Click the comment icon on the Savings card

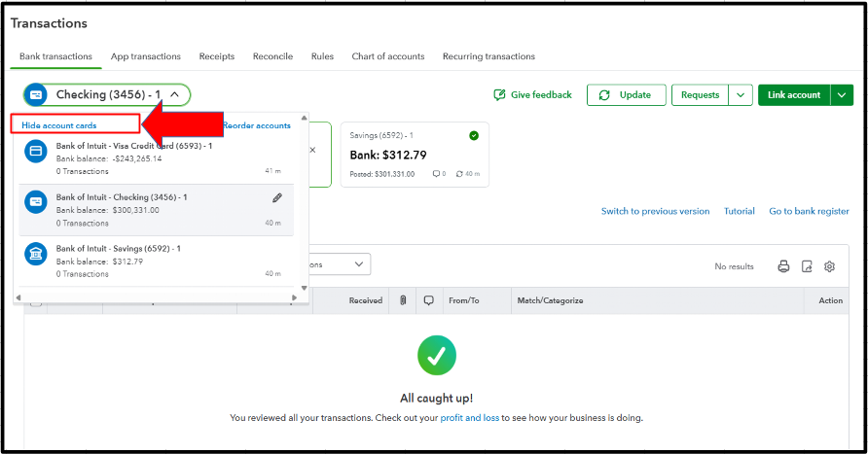(436, 174)
